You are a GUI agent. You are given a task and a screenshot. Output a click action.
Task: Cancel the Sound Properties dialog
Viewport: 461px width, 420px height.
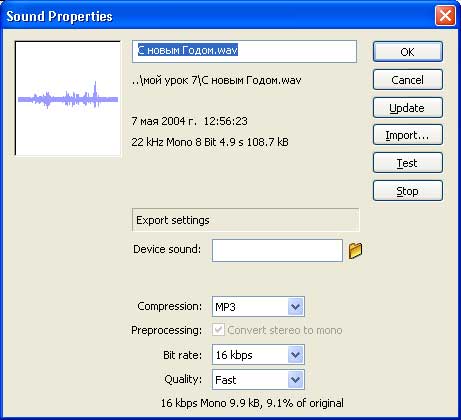[408, 80]
